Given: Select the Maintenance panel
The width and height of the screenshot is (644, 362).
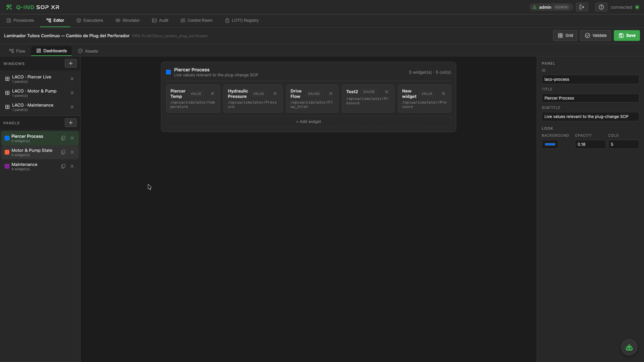Looking at the screenshot, I should [40, 166].
